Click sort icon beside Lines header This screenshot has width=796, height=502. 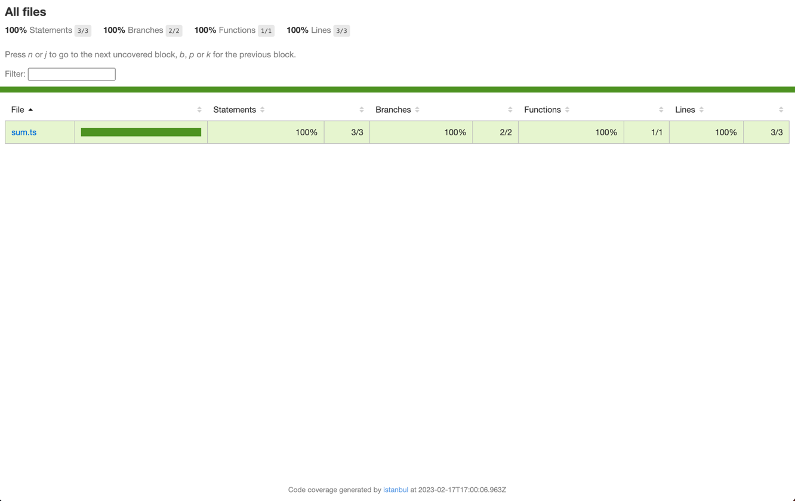click(x=701, y=109)
